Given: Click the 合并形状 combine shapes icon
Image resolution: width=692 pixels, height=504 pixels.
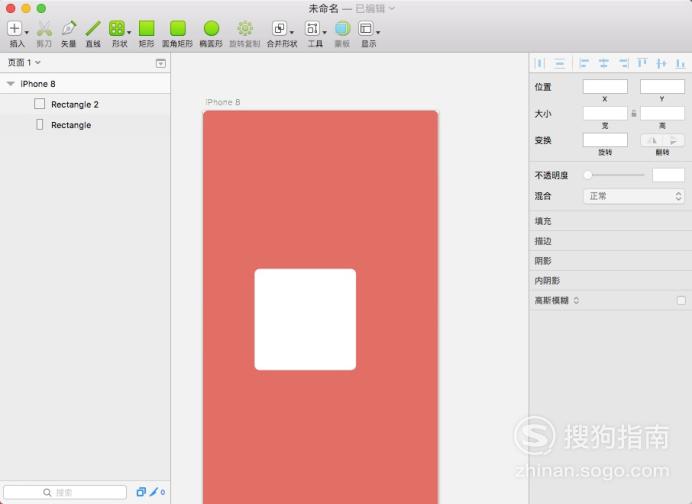Looking at the screenshot, I should [279, 28].
